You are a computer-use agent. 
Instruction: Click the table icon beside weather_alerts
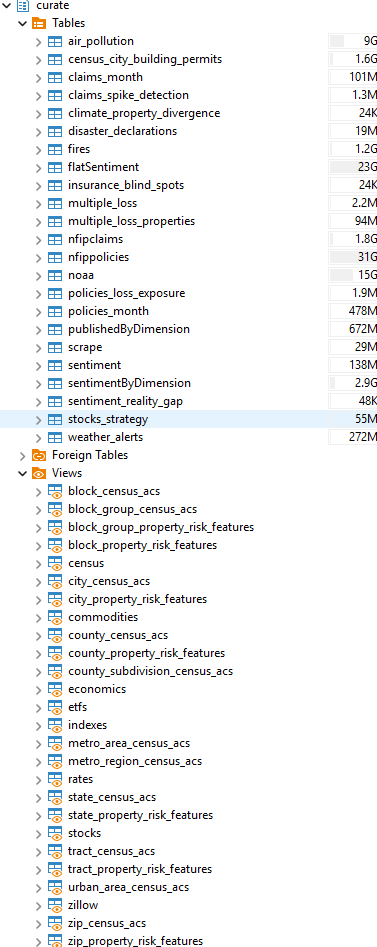tap(55, 437)
